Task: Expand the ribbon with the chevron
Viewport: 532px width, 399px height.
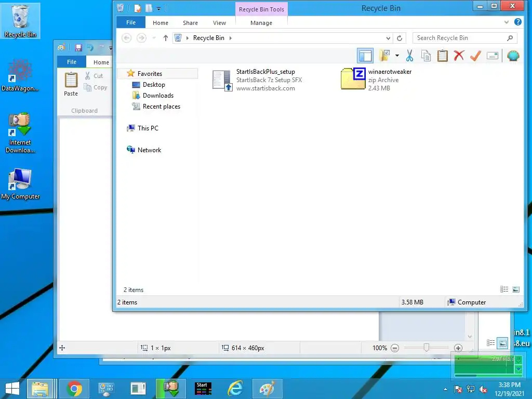Action: coord(506,22)
